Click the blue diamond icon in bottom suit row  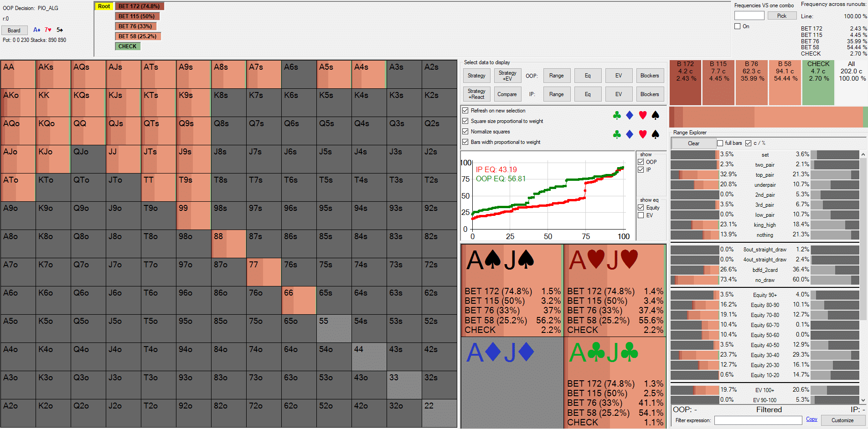(x=630, y=134)
